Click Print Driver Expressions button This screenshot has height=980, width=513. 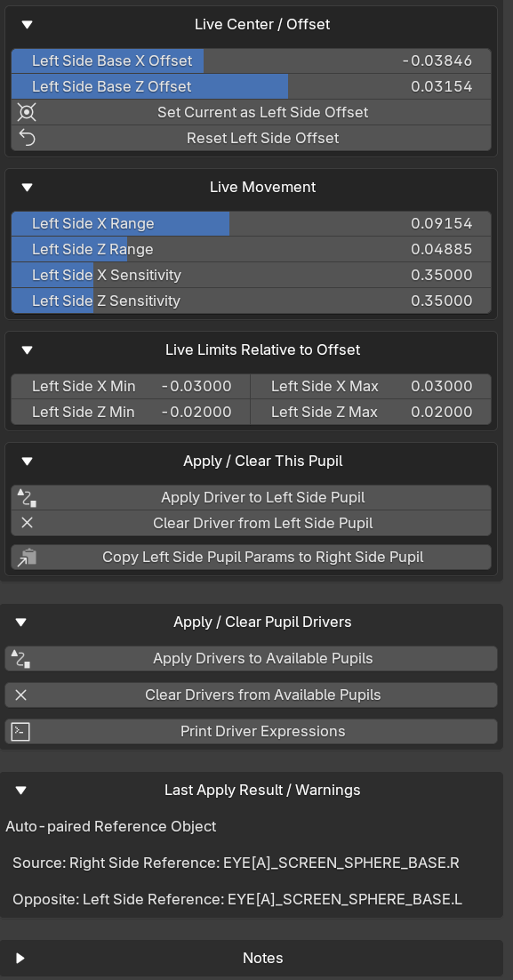pos(252,731)
